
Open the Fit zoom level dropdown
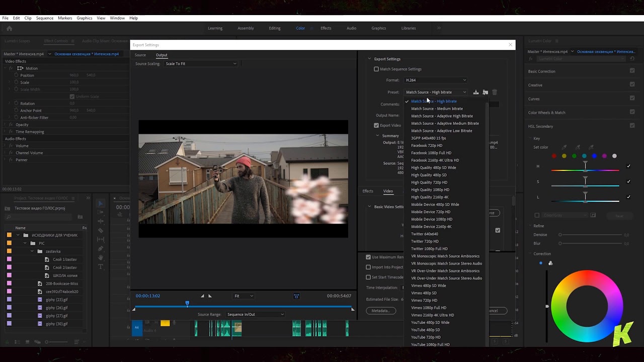pos(244,296)
